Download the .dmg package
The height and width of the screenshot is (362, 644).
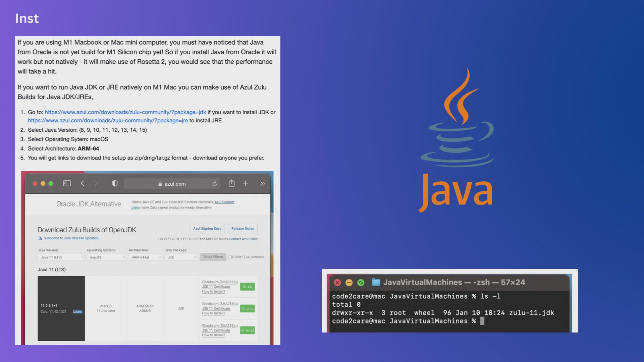248,308
